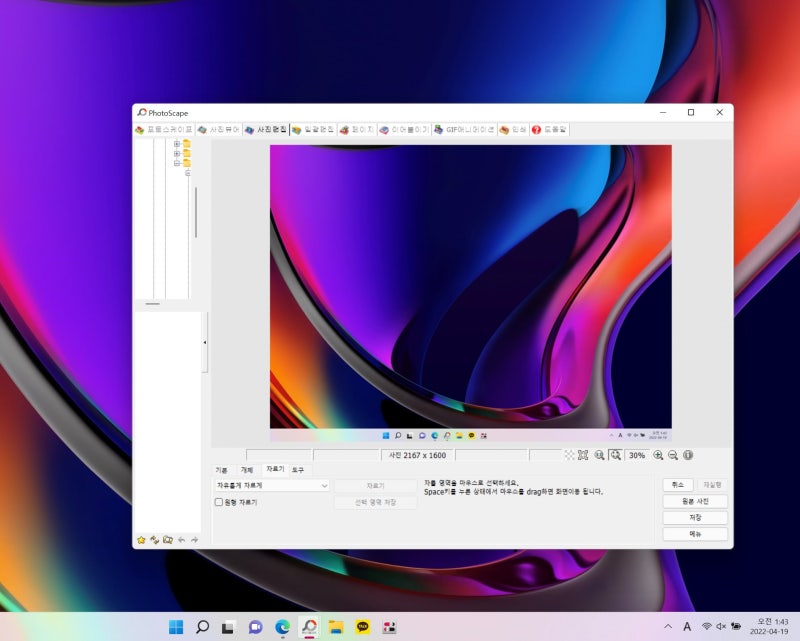800x641 pixels.
Task: Click the 재실행 redo button
Action: pyautogui.click(x=712, y=484)
